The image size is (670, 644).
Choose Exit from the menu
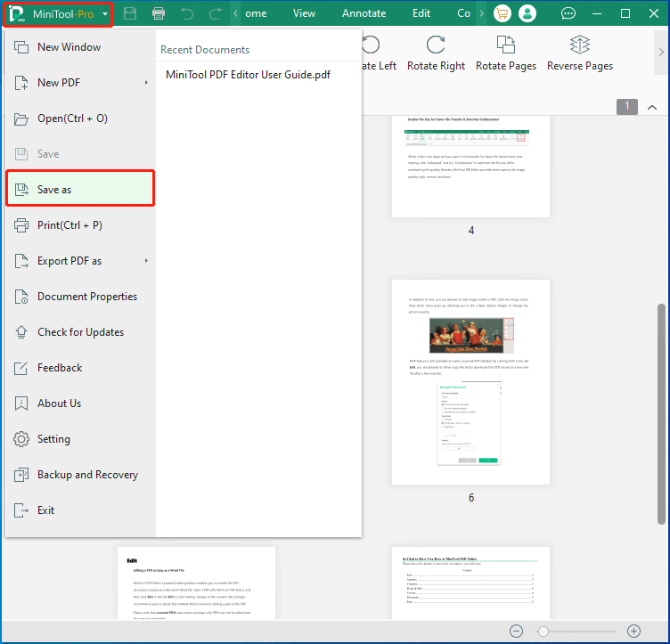pos(80,510)
